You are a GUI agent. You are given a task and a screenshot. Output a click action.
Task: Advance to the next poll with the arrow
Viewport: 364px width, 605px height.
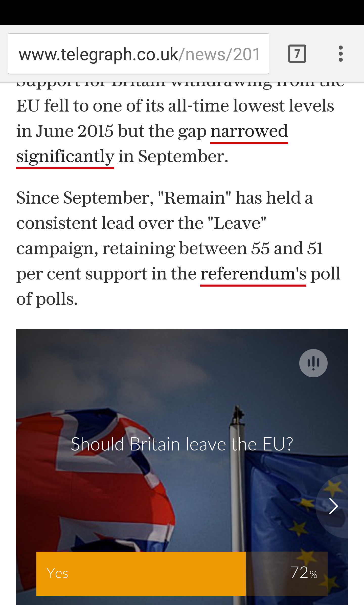click(333, 506)
